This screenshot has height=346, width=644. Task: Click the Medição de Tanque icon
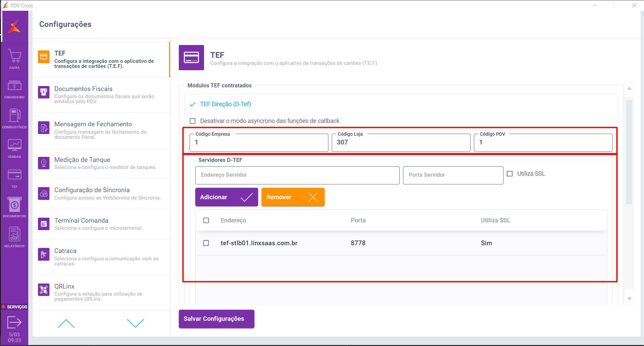coord(44,163)
